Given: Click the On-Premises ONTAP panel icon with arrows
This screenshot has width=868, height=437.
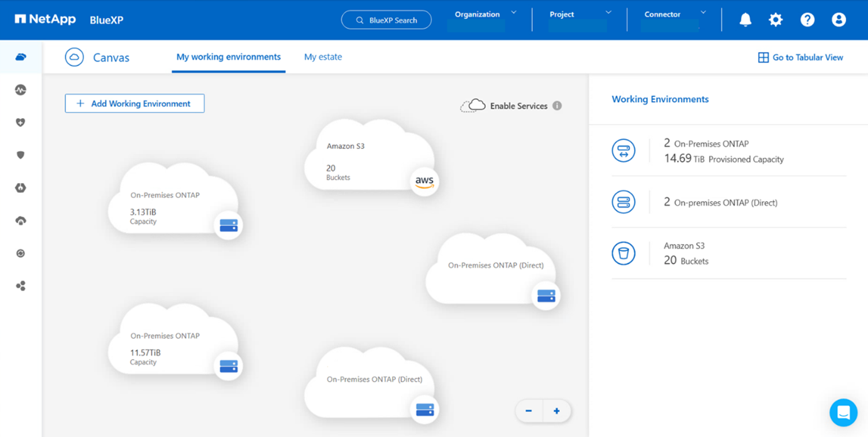Looking at the screenshot, I should 624,151.
